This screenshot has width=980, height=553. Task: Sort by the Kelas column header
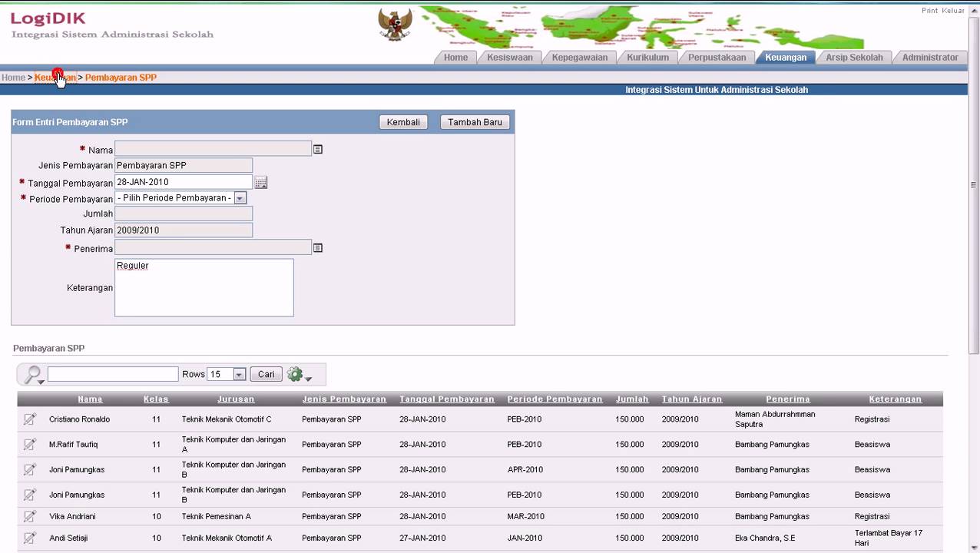[156, 399]
